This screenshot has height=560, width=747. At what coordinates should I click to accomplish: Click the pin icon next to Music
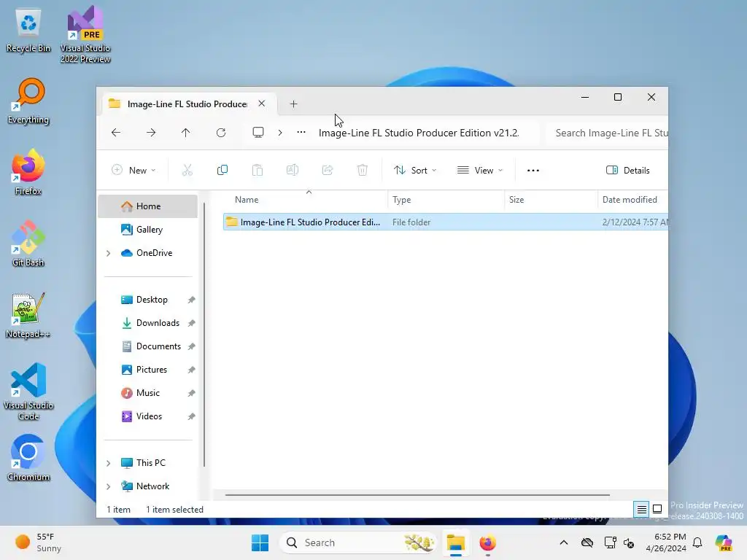tap(192, 393)
